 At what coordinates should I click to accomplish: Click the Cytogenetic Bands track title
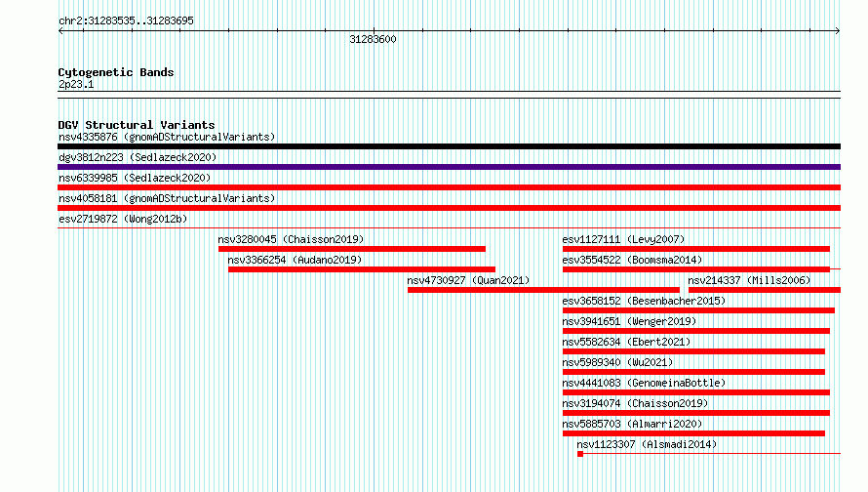pyautogui.click(x=116, y=72)
